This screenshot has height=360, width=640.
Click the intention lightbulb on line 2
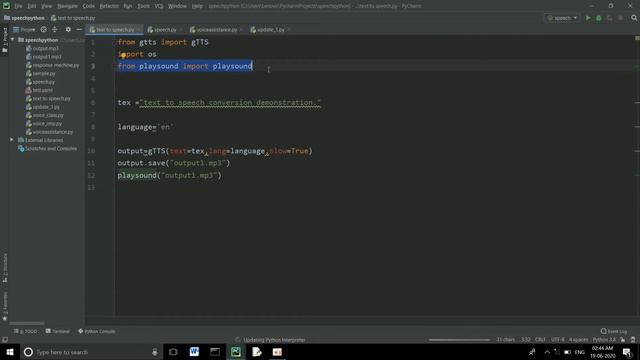[123, 55]
